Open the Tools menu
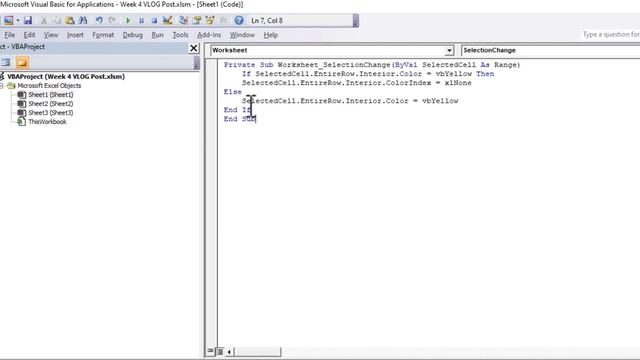640x360 pixels. 180,35
